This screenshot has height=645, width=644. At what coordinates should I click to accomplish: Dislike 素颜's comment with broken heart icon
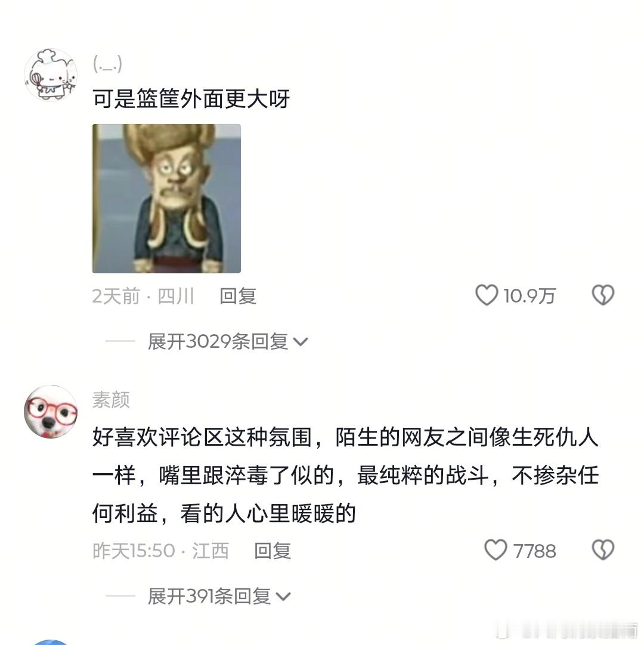click(602, 550)
